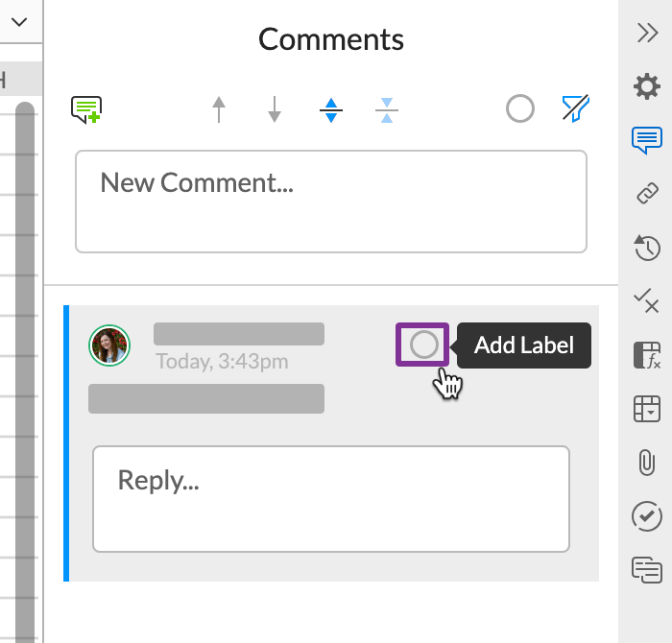672x643 pixels.
Task: Open the attachments paperclip panel
Action: coord(647,463)
